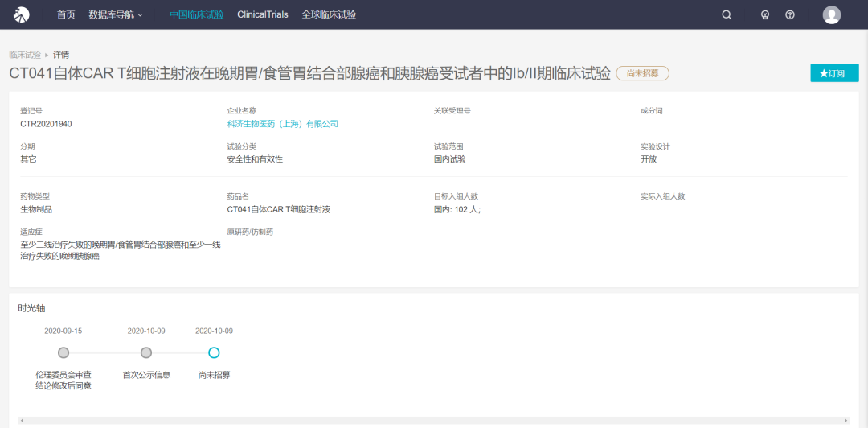Open the search magnifier icon
Viewport: 868px width, 428px height.
point(727,15)
